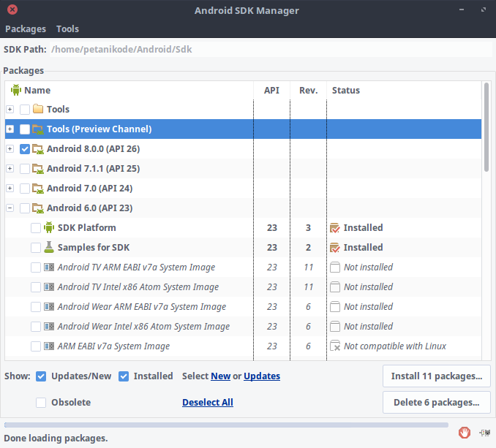Check the Tools (Preview Channel) checkbox

[25, 129]
